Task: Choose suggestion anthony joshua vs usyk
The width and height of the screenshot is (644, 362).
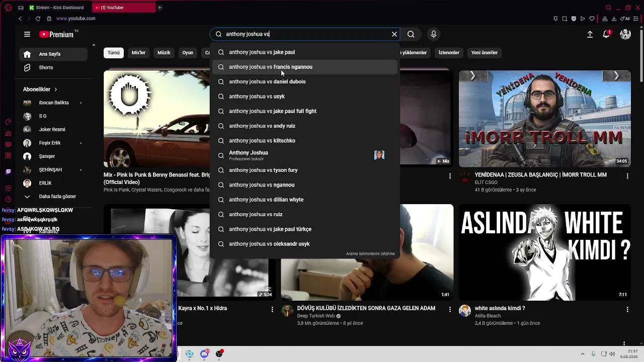Action: 305,97
